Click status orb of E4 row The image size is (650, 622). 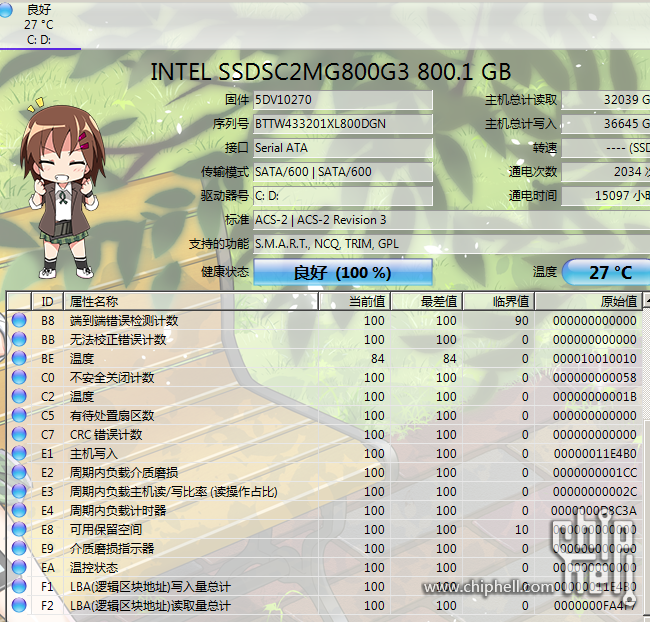[x=19, y=510]
